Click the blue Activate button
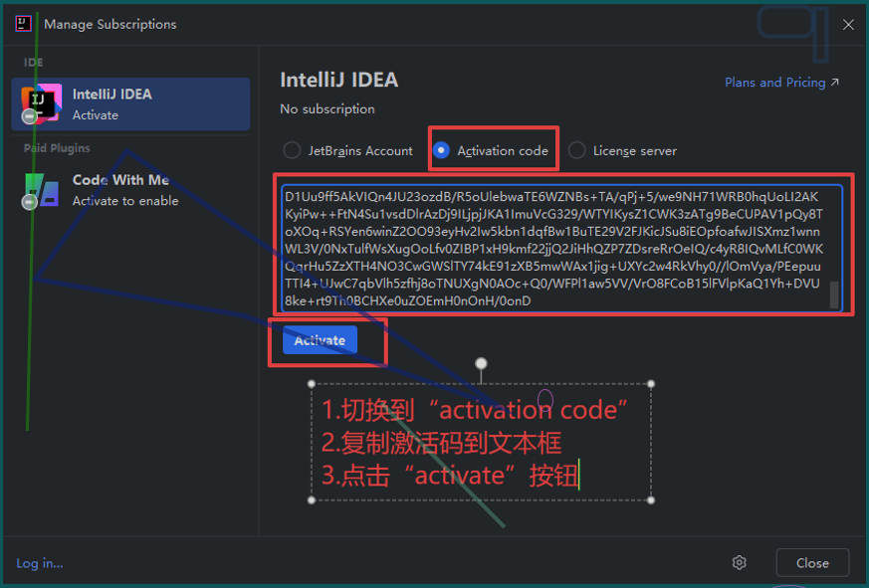The height and width of the screenshot is (588, 869). 320,339
